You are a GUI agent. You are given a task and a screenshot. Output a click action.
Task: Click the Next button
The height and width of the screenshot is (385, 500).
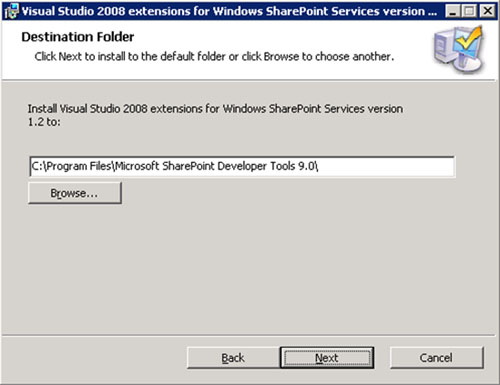click(x=327, y=358)
